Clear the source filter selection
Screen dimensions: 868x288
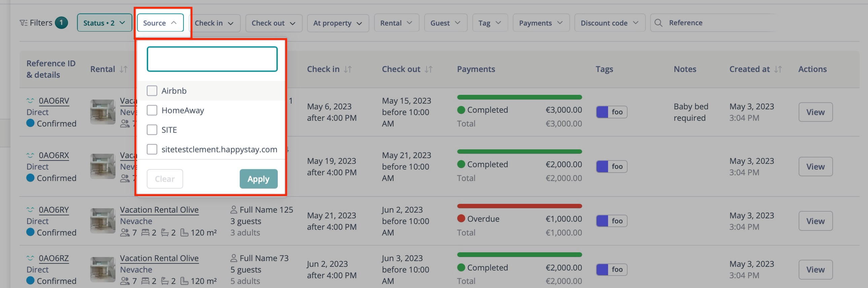point(165,179)
